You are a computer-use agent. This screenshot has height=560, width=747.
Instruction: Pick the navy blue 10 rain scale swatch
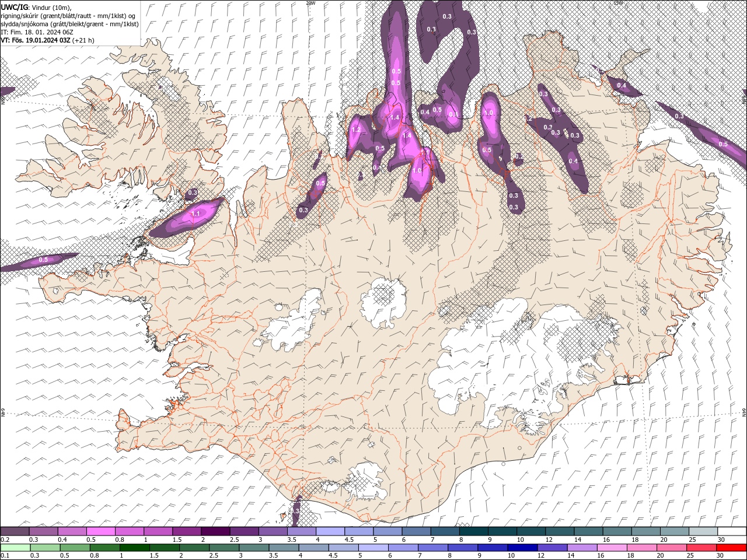click(522, 548)
